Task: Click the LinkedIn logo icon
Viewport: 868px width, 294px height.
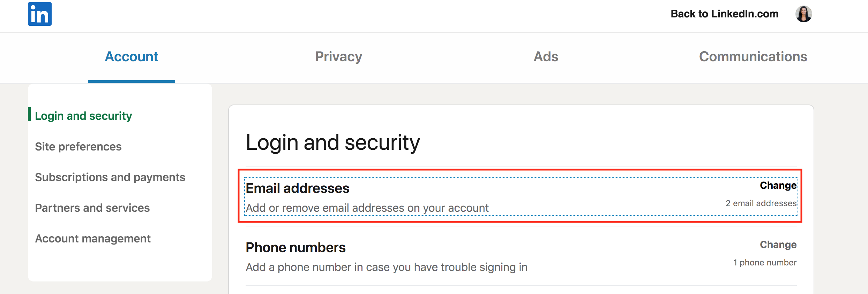Action: [x=40, y=14]
